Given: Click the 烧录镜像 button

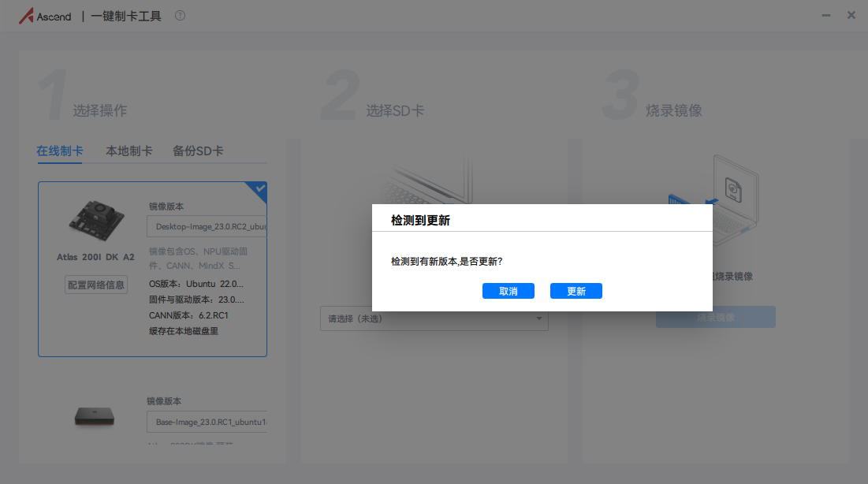Looking at the screenshot, I should tap(716, 318).
